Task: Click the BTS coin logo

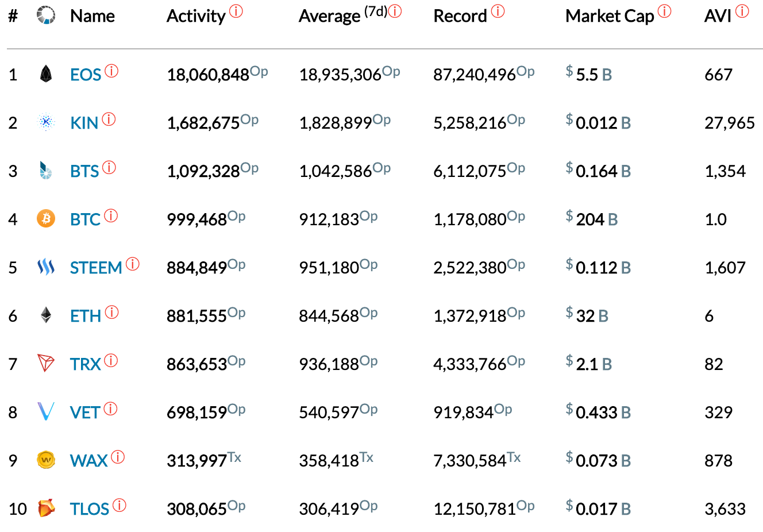Action: [46, 171]
